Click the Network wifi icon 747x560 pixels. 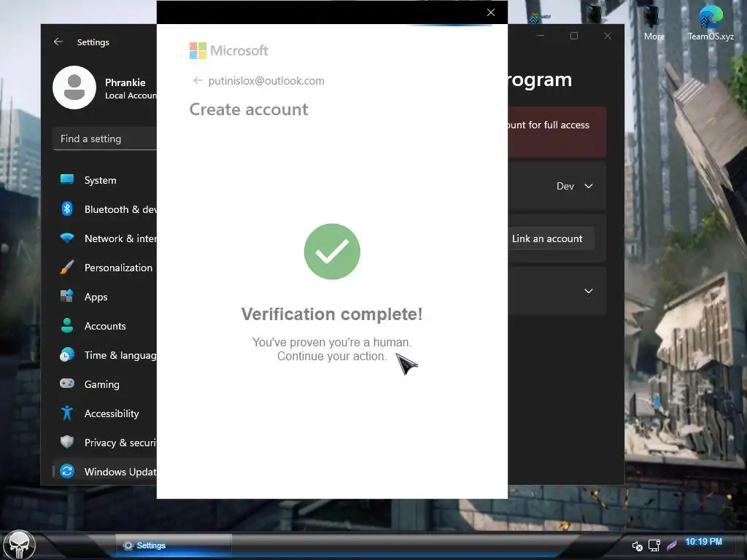pos(67,238)
